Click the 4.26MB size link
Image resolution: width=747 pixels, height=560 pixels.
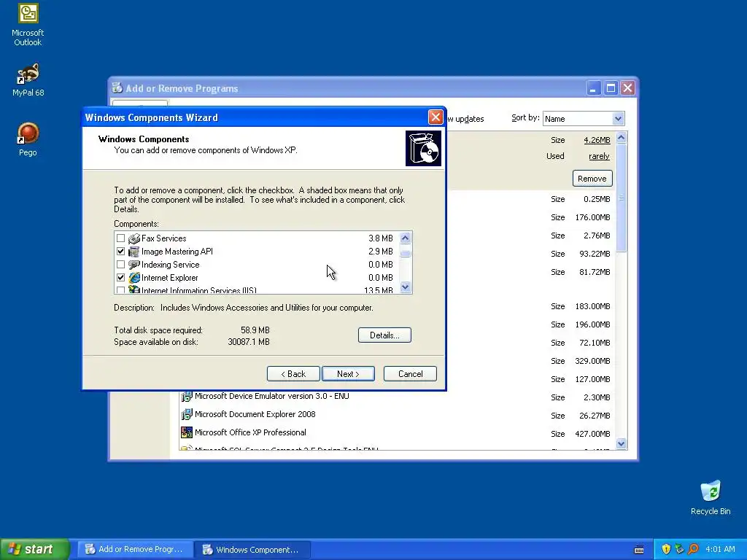click(597, 140)
